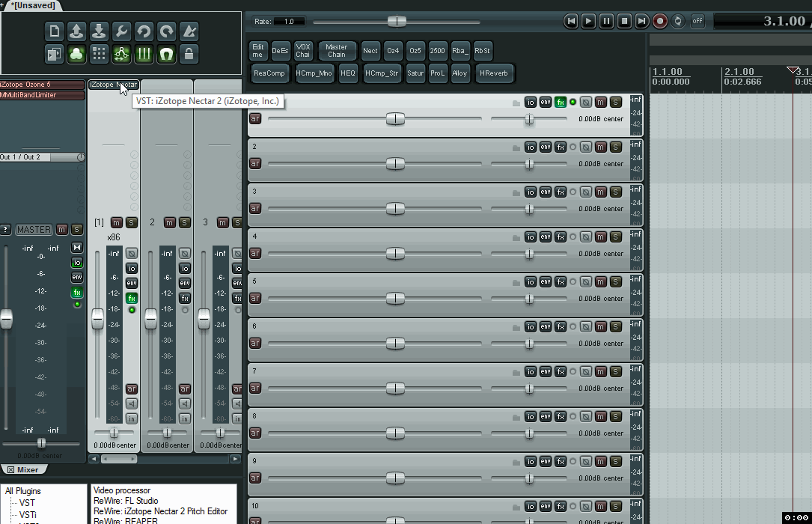Select 'ReWire: FL Studio' in plugin list

tap(126, 501)
